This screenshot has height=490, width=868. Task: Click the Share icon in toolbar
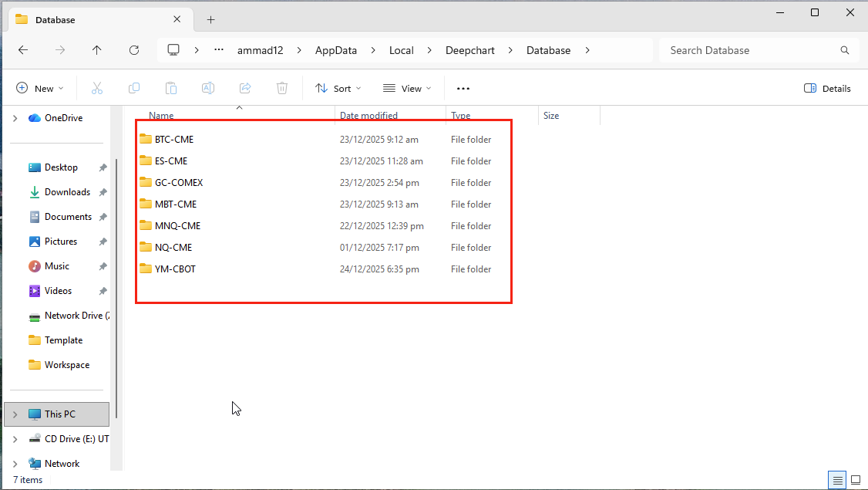pyautogui.click(x=245, y=88)
